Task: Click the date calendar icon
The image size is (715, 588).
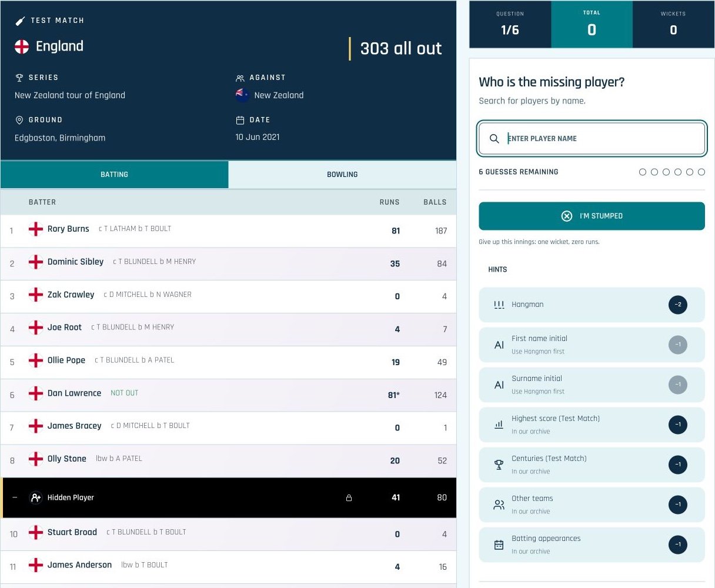Action: point(240,120)
